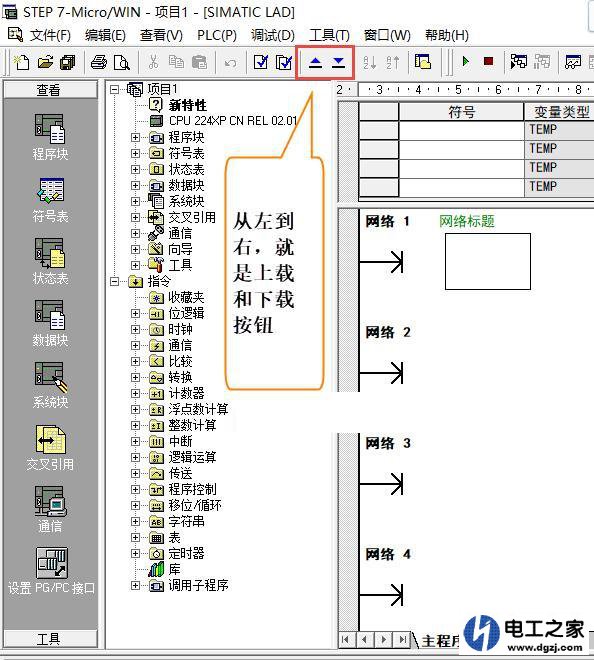This screenshot has height=660, width=594.
Task: Select the 调用子程序 tree item
Action: (198, 585)
